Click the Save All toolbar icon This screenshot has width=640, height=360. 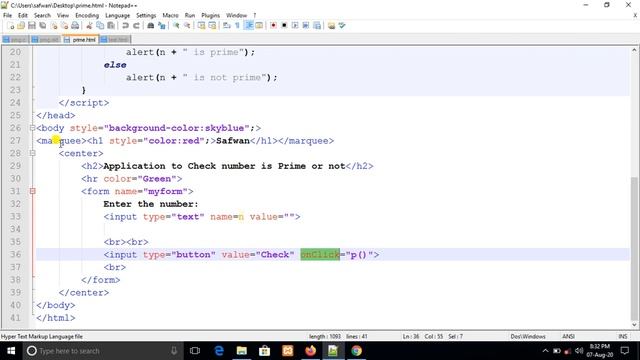42,26
